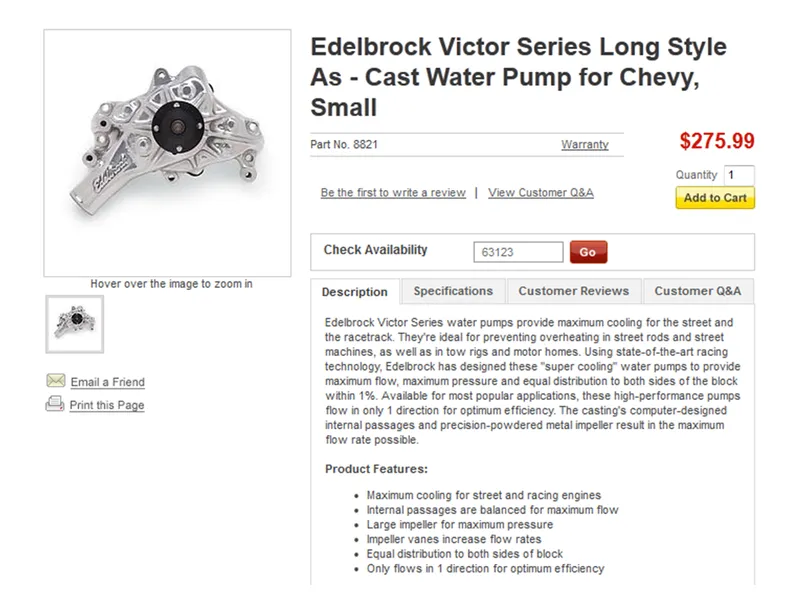
Task: Click the Quantity input field
Action: [x=739, y=175]
